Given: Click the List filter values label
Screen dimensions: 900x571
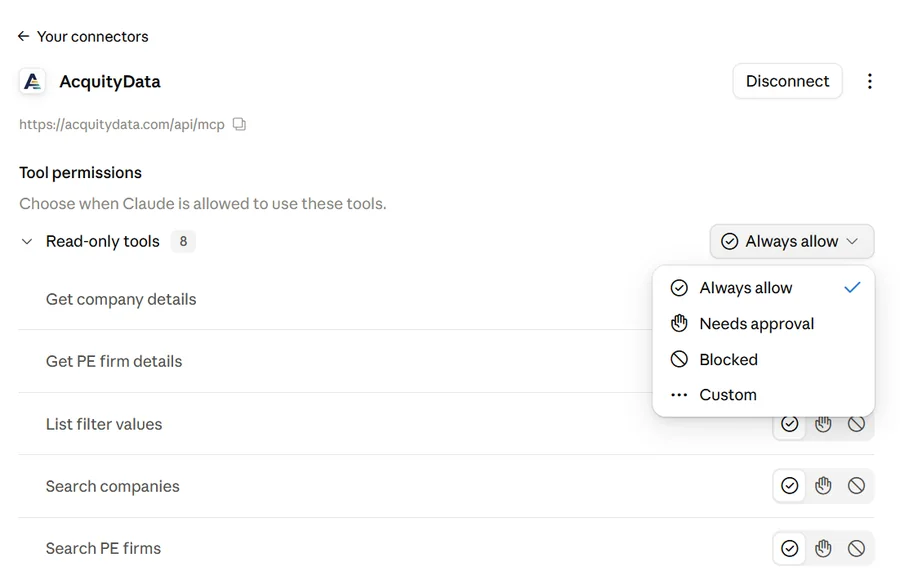Looking at the screenshot, I should pyautogui.click(x=104, y=425).
